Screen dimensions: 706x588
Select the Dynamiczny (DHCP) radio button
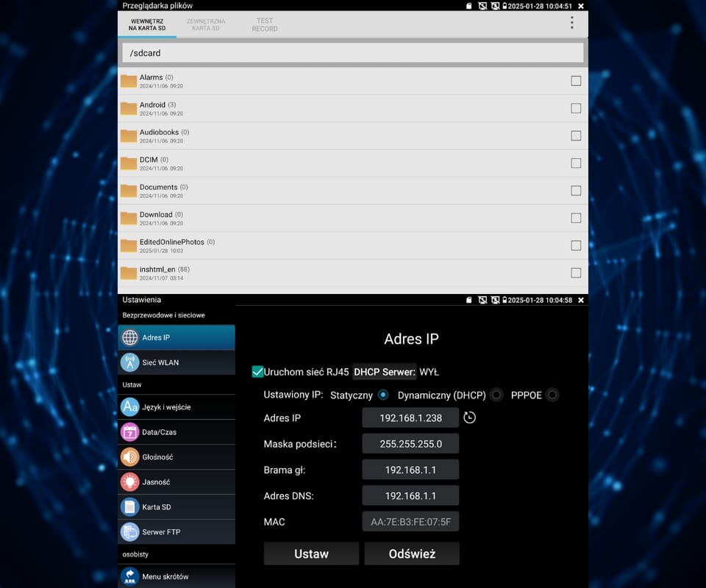click(x=497, y=395)
